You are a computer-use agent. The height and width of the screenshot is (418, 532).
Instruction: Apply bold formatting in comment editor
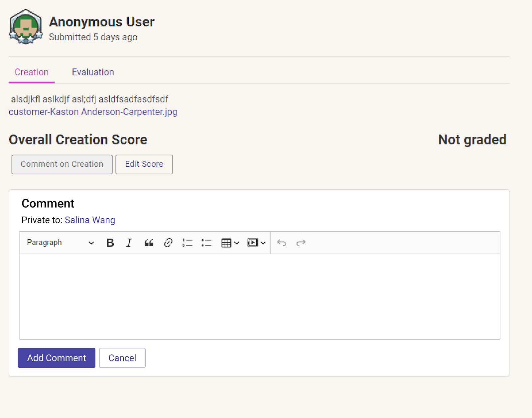click(x=110, y=243)
